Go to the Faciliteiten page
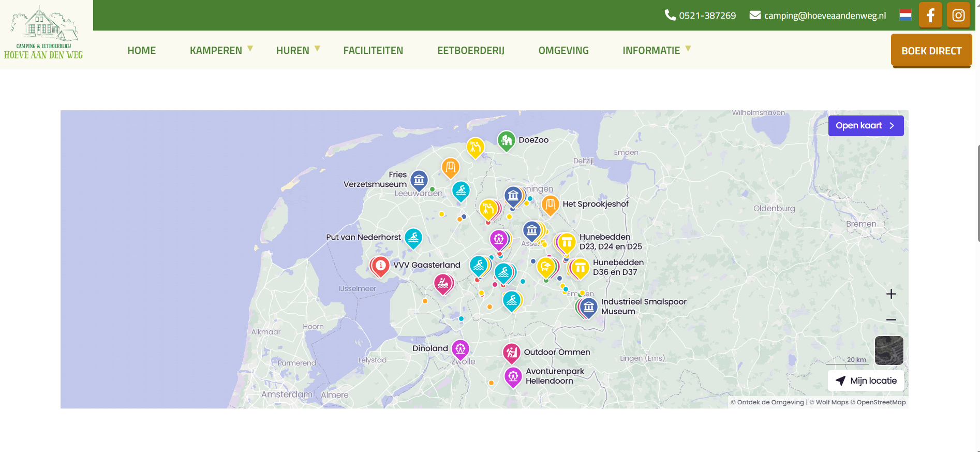Image resolution: width=980 pixels, height=452 pixels. 373,50
